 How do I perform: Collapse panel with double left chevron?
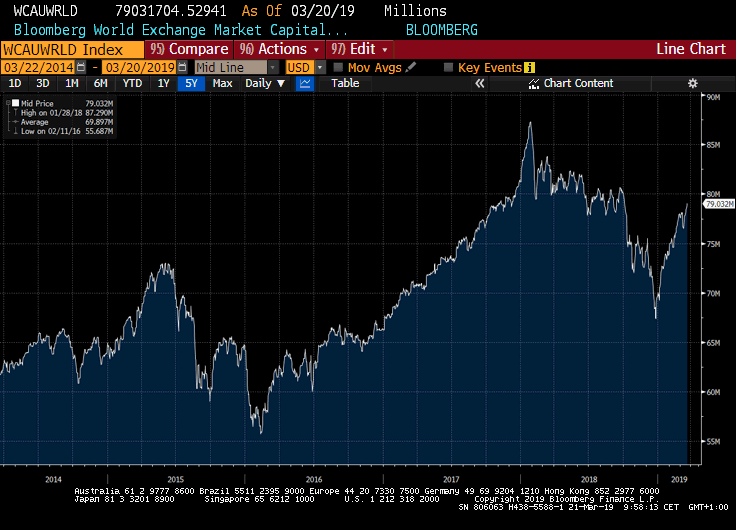tap(479, 84)
